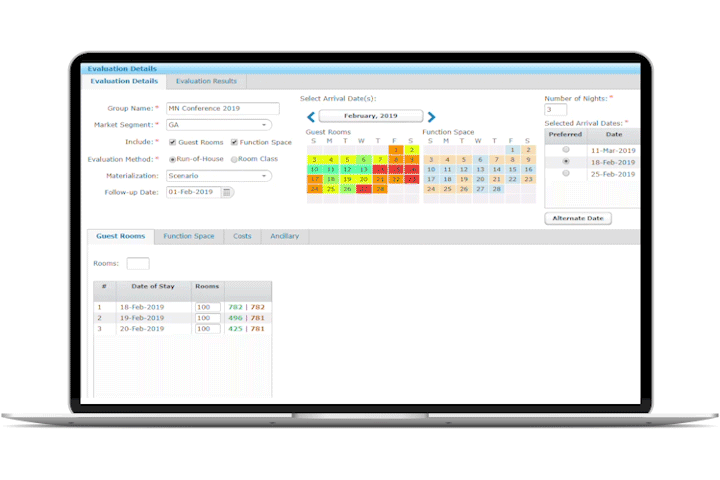This screenshot has width=720, height=480.
Task: Go to previous month with left arrow
Action: [x=311, y=117]
